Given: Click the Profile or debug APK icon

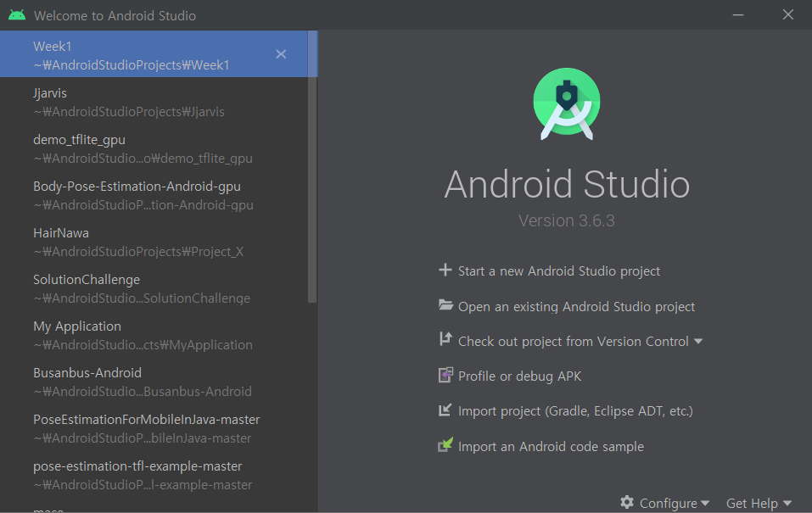Looking at the screenshot, I should [445, 374].
